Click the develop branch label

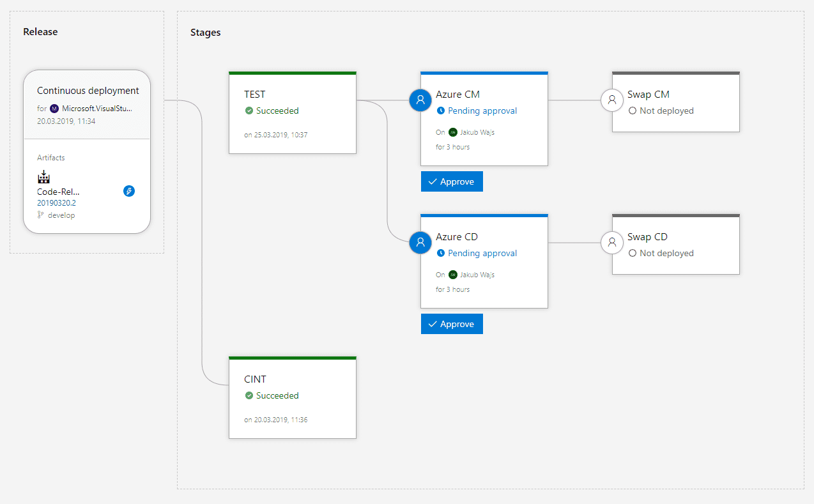tap(61, 215)
